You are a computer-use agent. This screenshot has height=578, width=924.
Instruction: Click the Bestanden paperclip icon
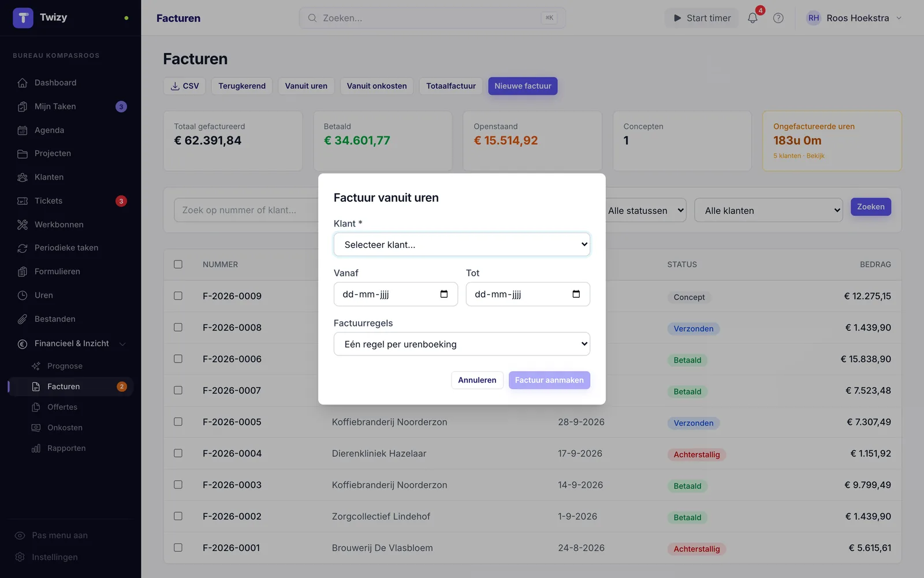coord(23,319)
